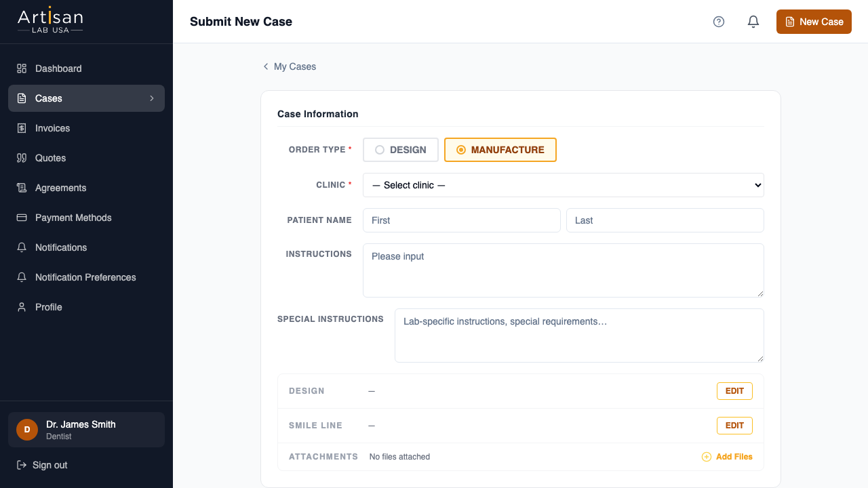Click the "Submit New Case" page title
Screen dimensions: 868x488
pyautogui.click(x=241, y=22)
